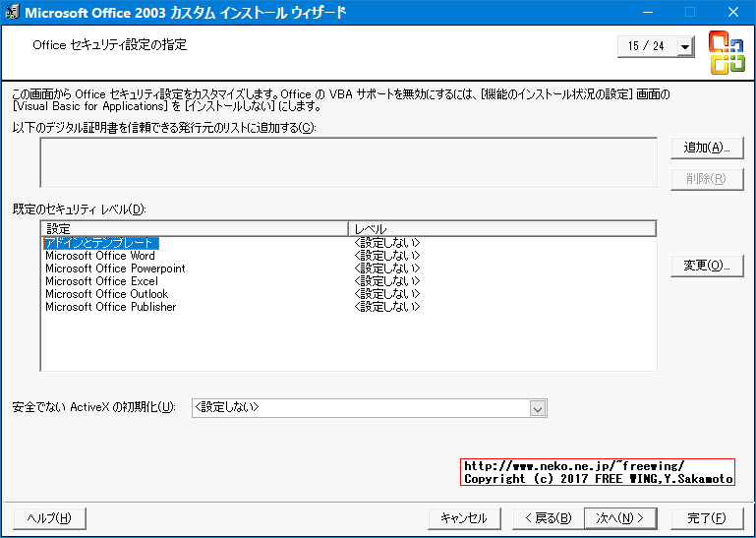Image resolution: width=756 pixels, height=538 pixels.
Task: Proceed with the 次へ(N) button
Action: point(620,518)
